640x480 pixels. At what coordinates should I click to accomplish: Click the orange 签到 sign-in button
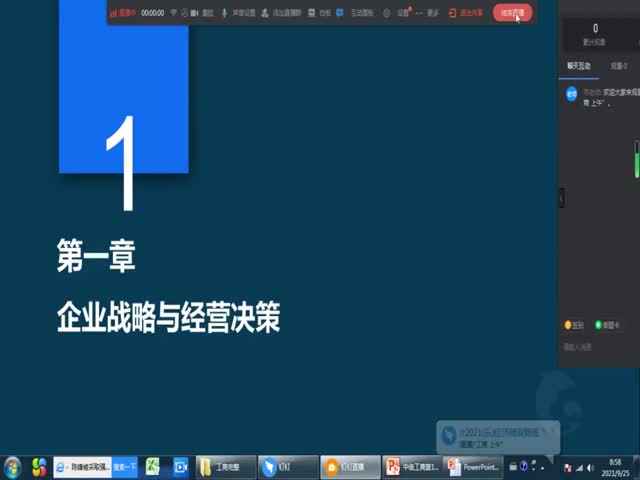574,325
